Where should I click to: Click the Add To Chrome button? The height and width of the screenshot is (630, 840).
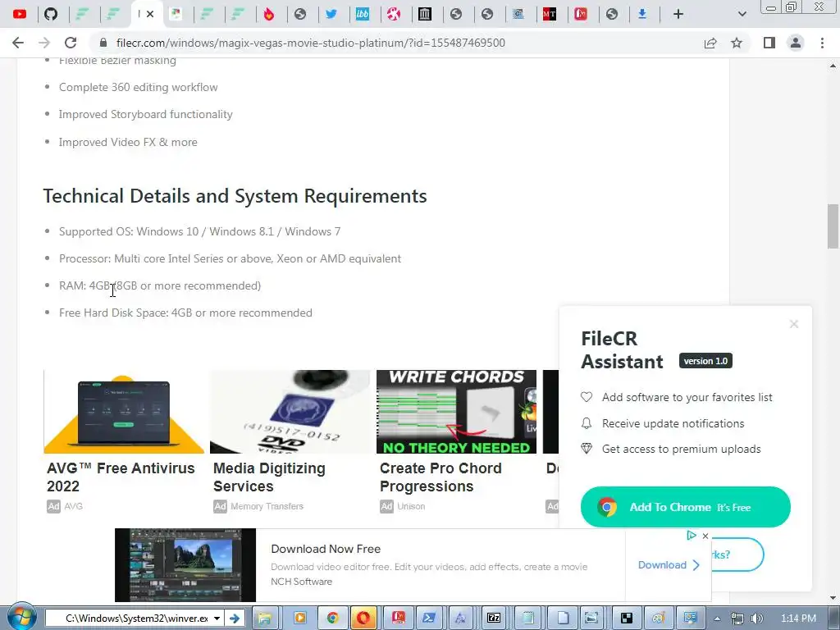(685, 507)
